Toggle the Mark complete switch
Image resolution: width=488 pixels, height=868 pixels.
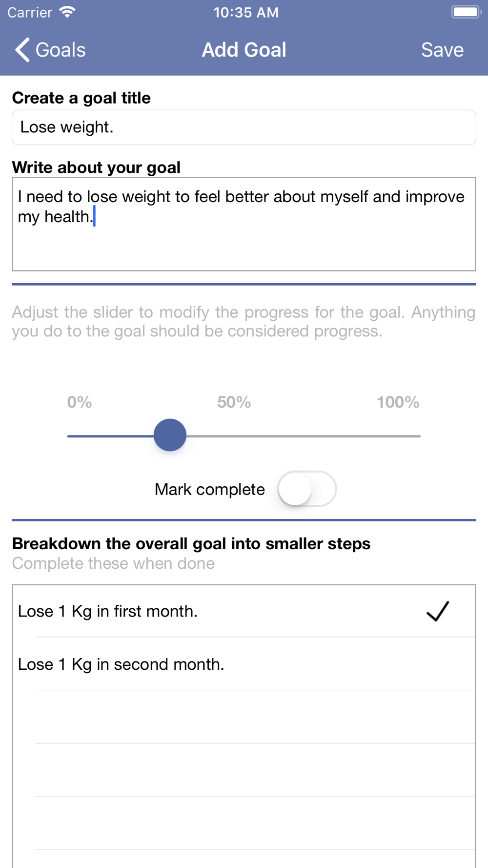click(306, 489)
